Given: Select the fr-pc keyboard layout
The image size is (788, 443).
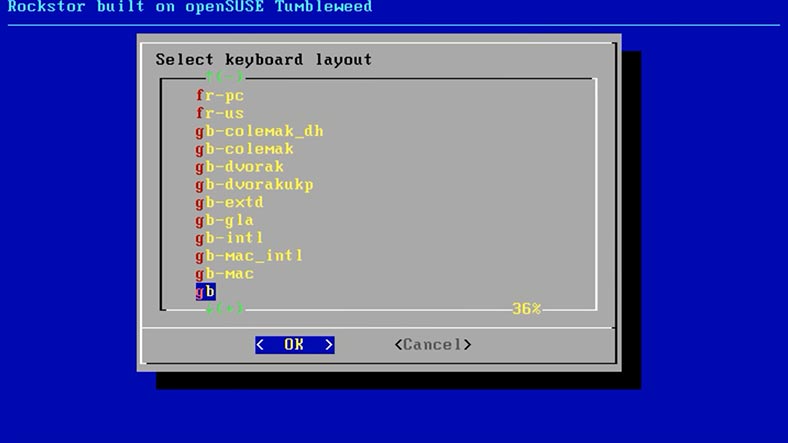Looking at the screenshot, I should (x=220, y=95).
